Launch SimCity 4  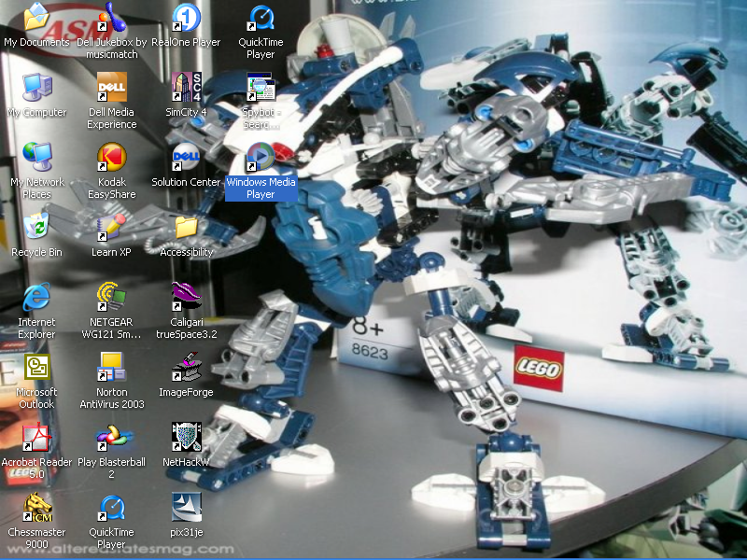click(187, 91)
